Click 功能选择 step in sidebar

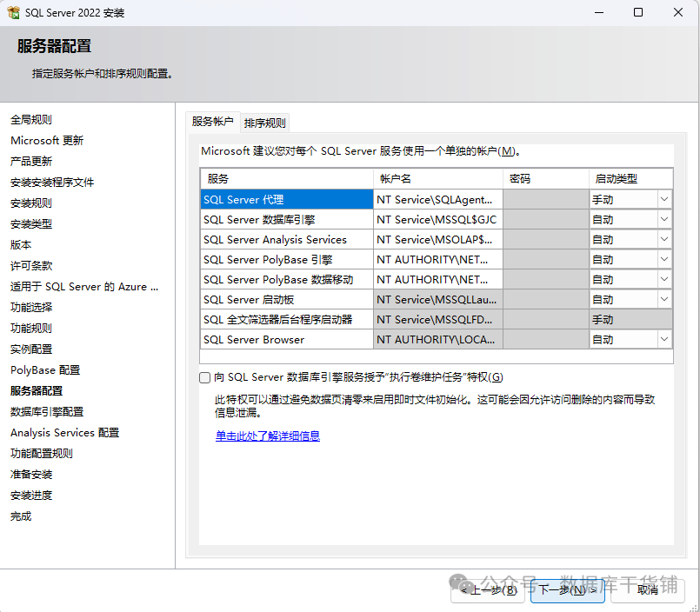coord(31,307)
